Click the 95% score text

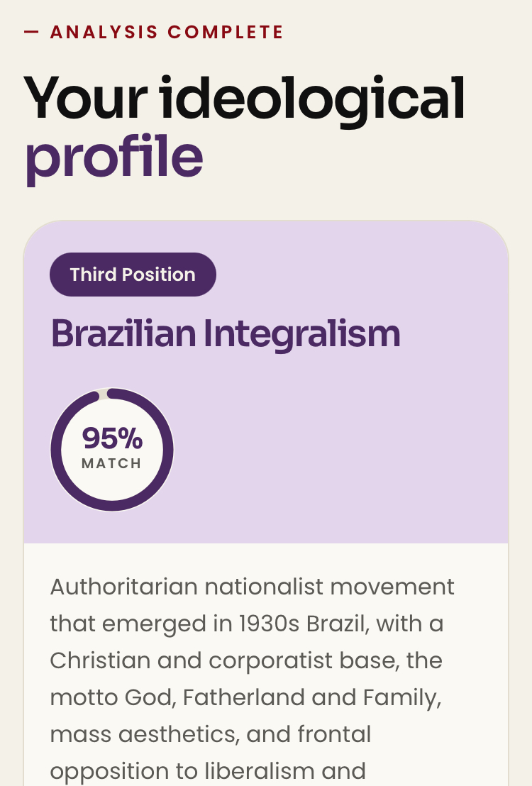click(x=112, y=438)
